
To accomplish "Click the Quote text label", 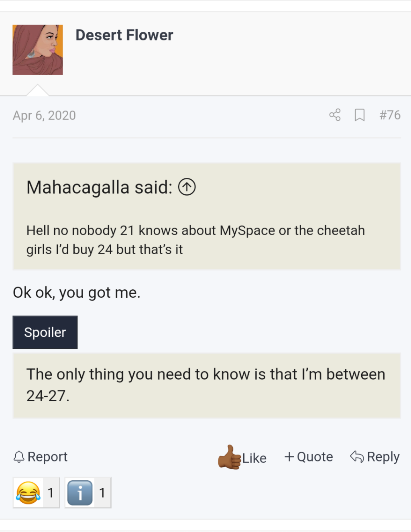I will pos(315,457).
